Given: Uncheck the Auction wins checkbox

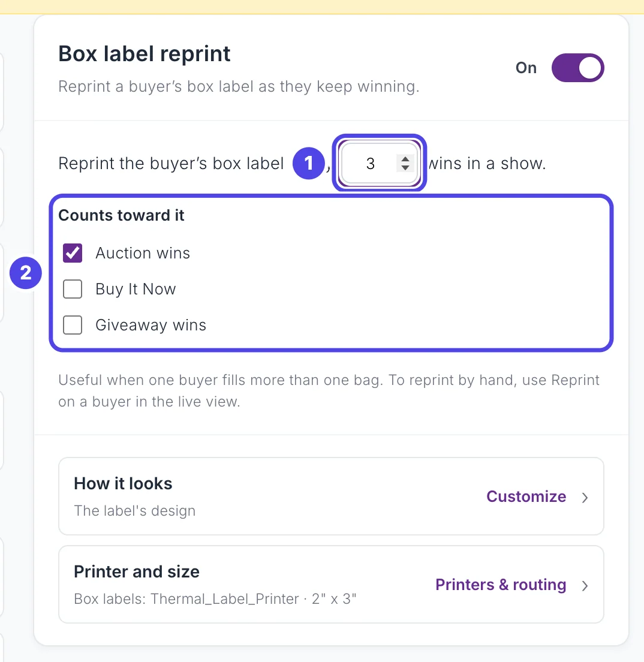Looking at the screenshot, I should 73,253.
